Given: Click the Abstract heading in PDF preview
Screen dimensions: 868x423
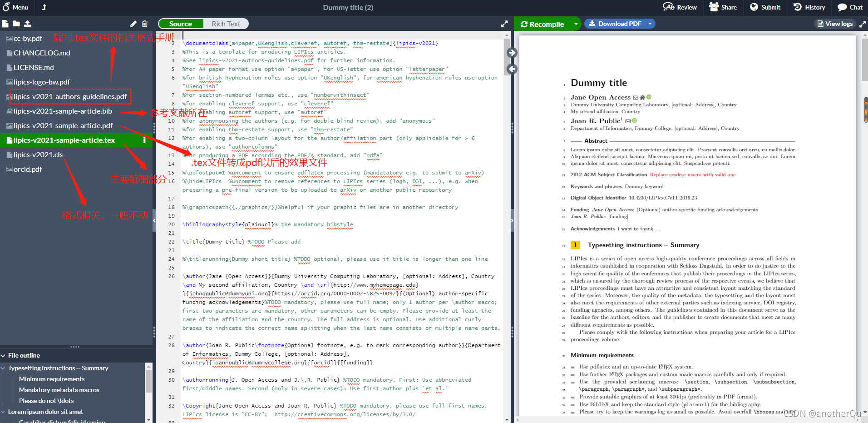Looking at the screenshot, I should point(596,141).
